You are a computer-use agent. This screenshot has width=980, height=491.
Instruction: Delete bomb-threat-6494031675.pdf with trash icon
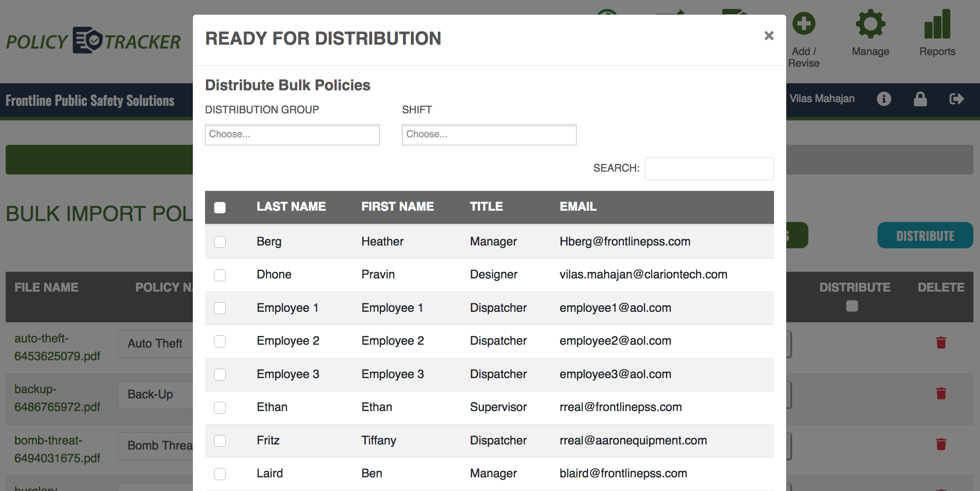coord(941,443)
